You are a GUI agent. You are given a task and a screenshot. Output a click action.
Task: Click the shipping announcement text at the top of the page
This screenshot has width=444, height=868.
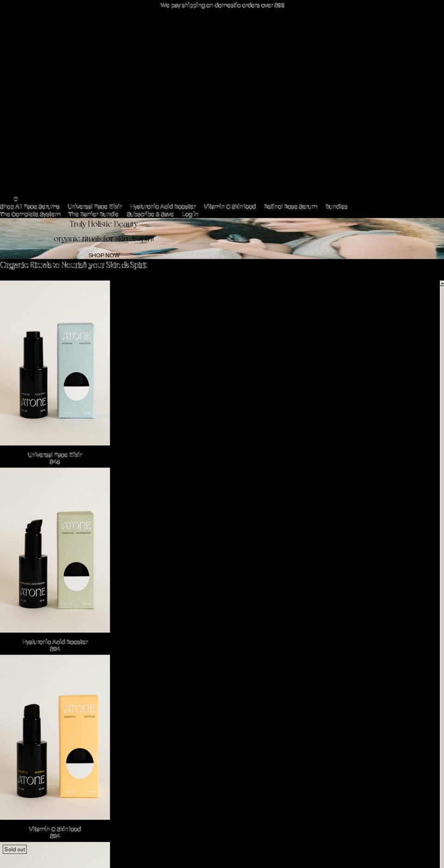222,5
